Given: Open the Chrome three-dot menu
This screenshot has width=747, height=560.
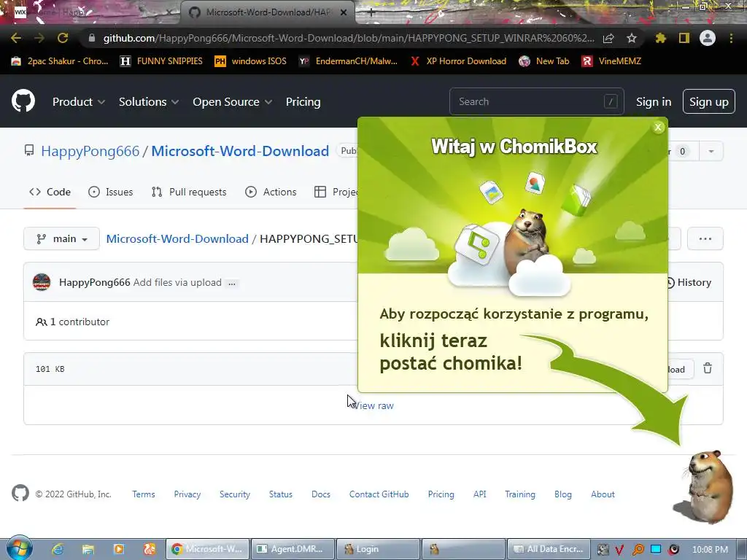Looking at the screenshot, I should click(x=731, y=38).
